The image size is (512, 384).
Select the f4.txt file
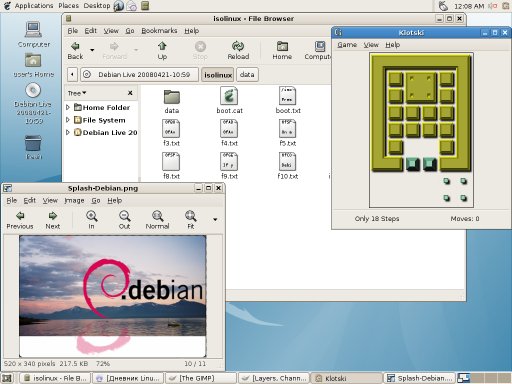(x=229, y=133)
